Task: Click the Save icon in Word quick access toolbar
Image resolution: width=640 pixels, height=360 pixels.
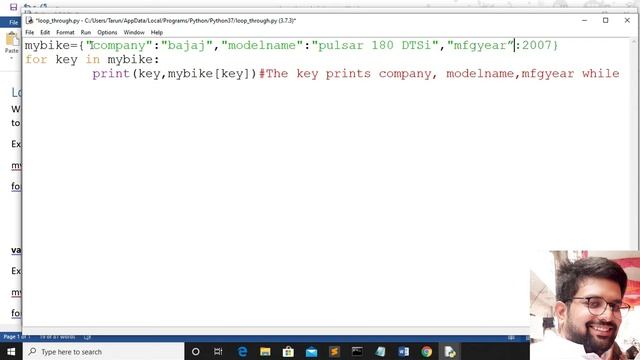Action: (x=13, y=7)
